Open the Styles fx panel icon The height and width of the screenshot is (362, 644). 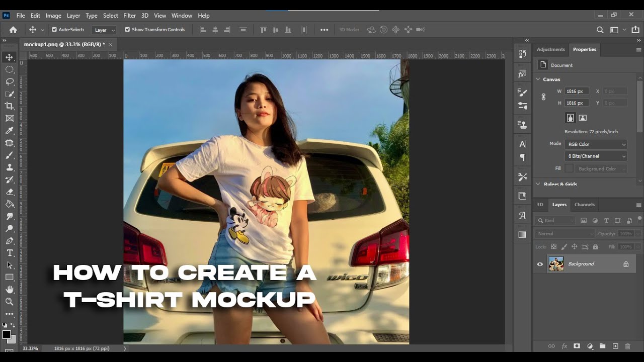(x=522, y=74)
